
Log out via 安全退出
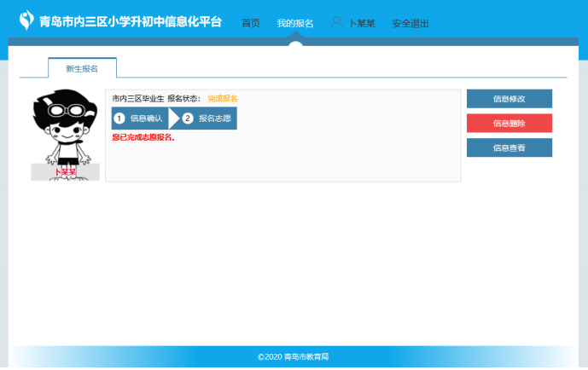[410, 23]
